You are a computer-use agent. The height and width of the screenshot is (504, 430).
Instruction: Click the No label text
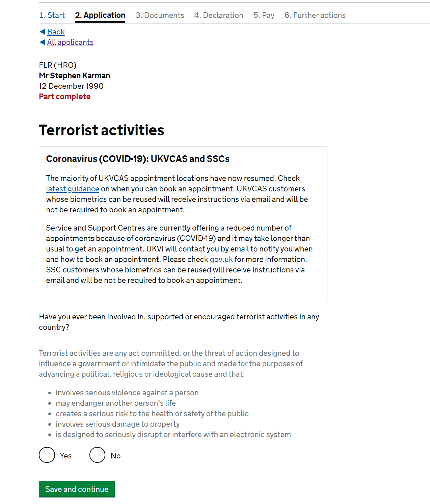(115, 456)
